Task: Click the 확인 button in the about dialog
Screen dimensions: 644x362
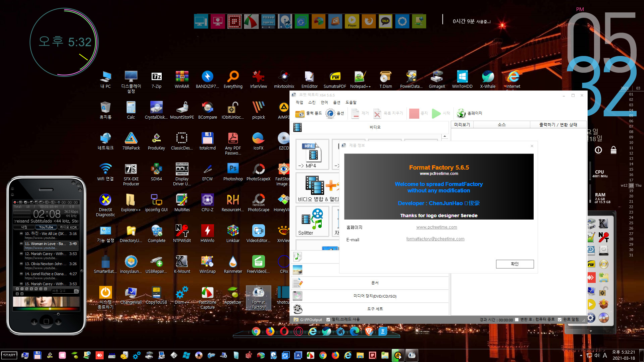Action: click(515, 264)
